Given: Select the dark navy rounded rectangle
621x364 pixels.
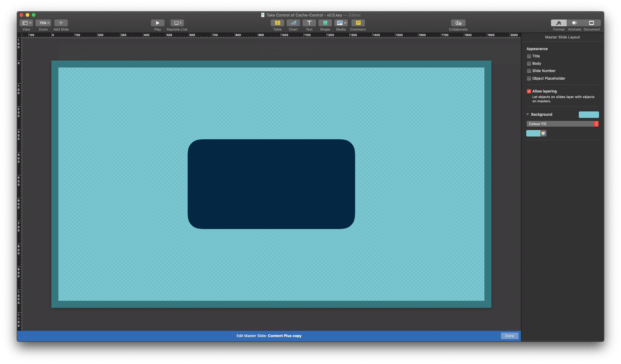Looking at the screenshot, I should pyautogui.click(x=271, y=184).
